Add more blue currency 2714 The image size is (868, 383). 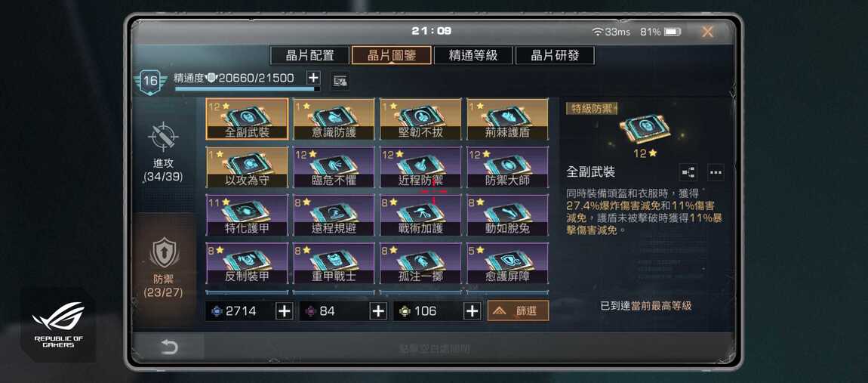(x=284, y=311)
